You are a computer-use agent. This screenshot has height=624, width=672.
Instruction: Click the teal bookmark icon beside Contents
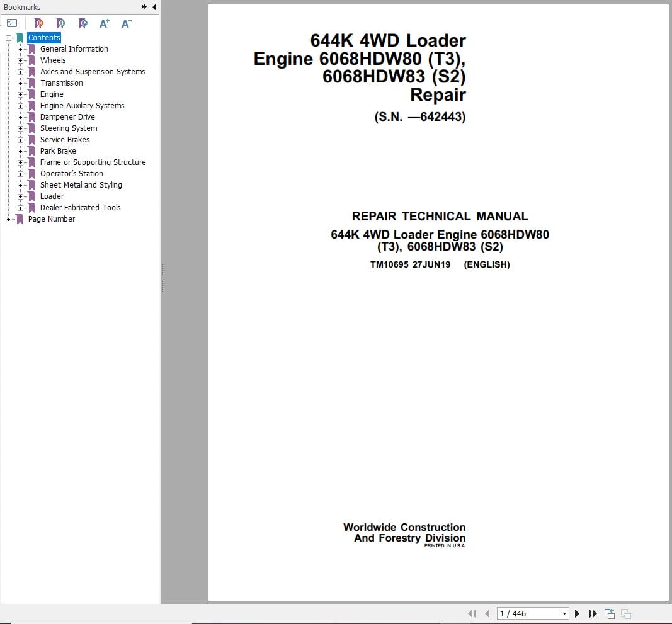click(20, 38)
